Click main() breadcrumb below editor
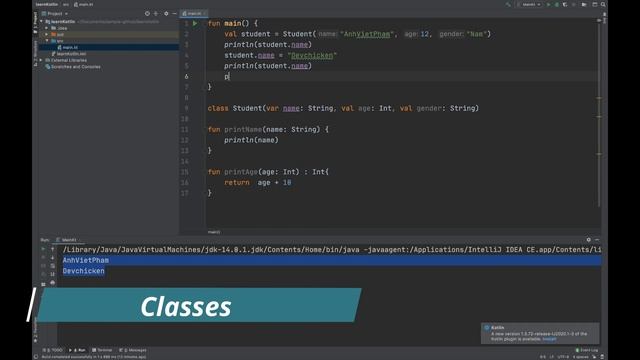The height and width of the screenshot is (360, 640). 214,232
